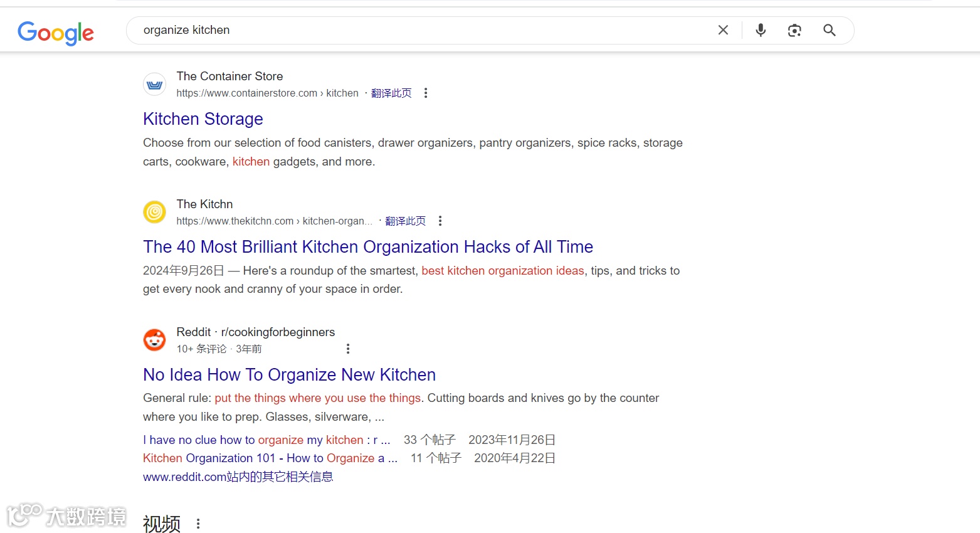
Task: Click the Reddit favicon
Action: point(154,340)
